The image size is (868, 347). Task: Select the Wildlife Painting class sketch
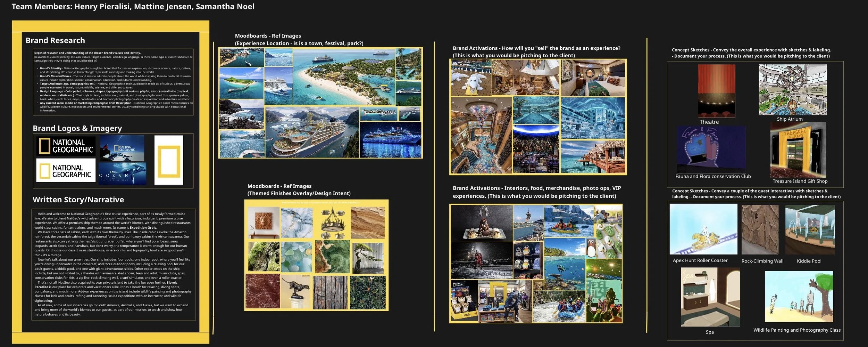pyautogui.click(x=799, y=297)
